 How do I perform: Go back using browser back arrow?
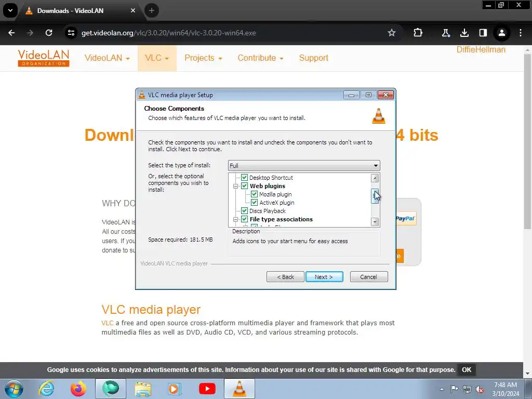(x=11, y=33)
